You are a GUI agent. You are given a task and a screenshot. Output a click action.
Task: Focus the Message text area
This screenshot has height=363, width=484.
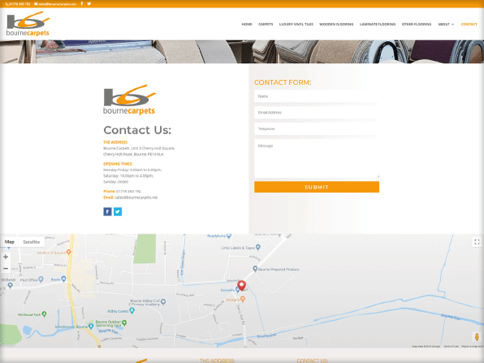point(316,159)
